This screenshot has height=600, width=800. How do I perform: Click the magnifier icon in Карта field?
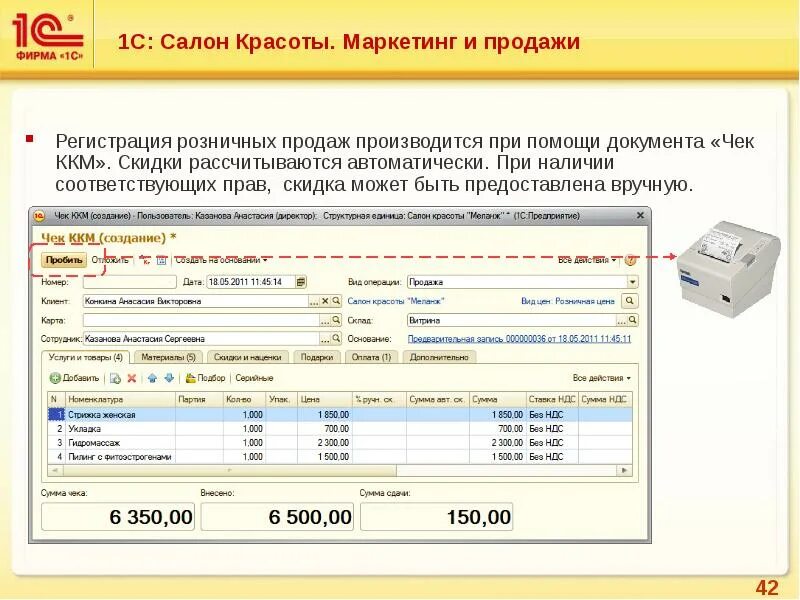(x=336, y=320)
